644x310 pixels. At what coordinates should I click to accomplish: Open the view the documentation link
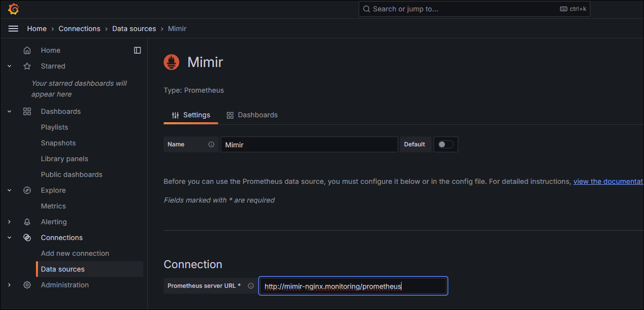point(609,181)
